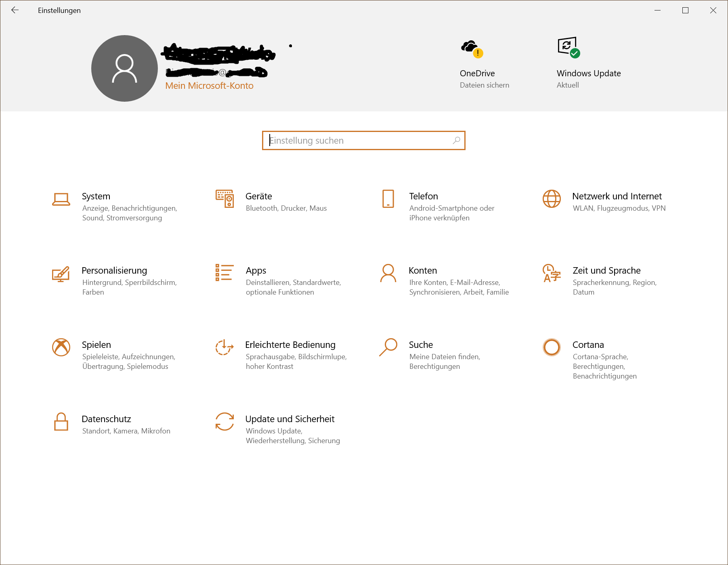
Task: Click the Cortana ring icon
Action: pyautogui.click(x=552, y=347)
